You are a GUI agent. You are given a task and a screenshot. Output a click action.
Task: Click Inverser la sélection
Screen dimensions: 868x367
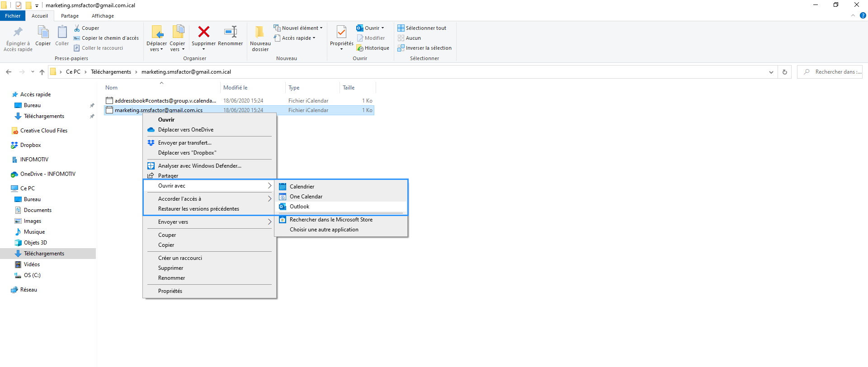[425, 48]
